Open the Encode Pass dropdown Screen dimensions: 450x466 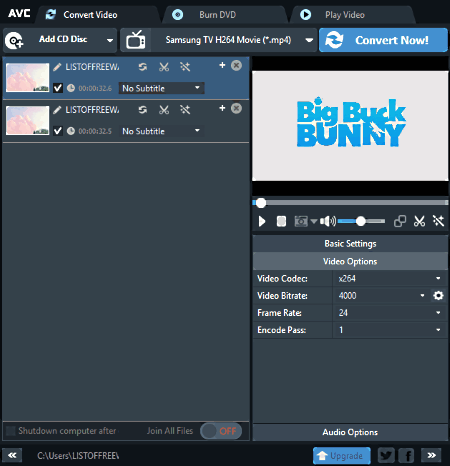(390, 330)
